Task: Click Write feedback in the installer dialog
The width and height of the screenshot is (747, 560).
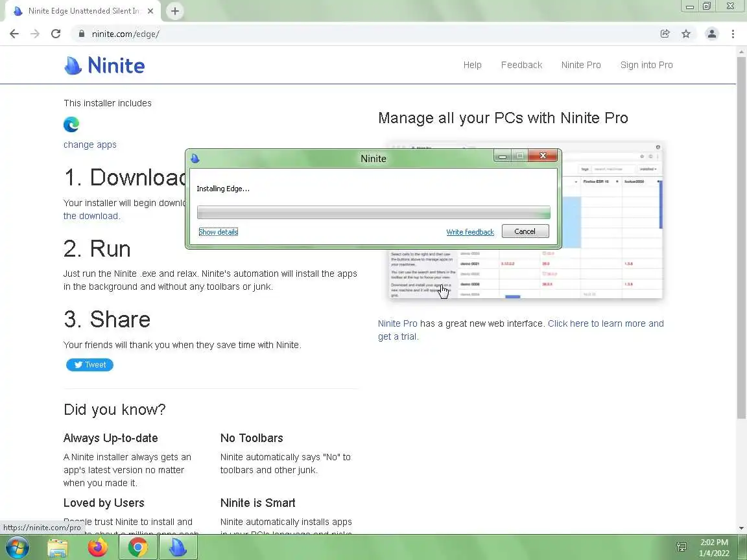Action: pyautogui.click(x=470, y=232)
